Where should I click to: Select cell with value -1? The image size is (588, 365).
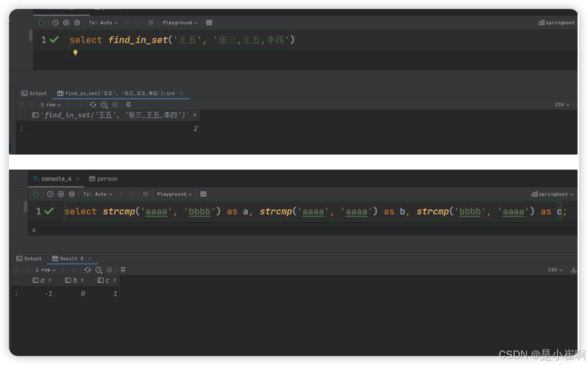tap(38, 294)
